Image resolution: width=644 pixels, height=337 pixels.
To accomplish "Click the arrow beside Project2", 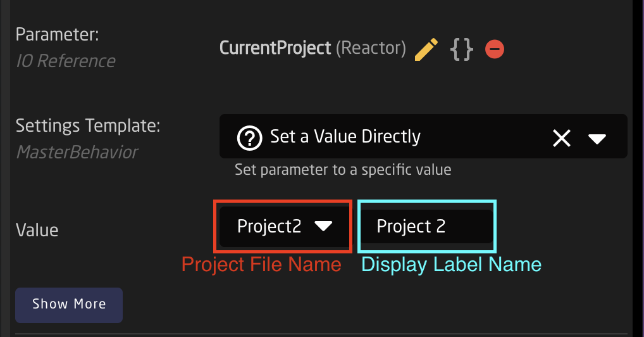I will 323,226.
